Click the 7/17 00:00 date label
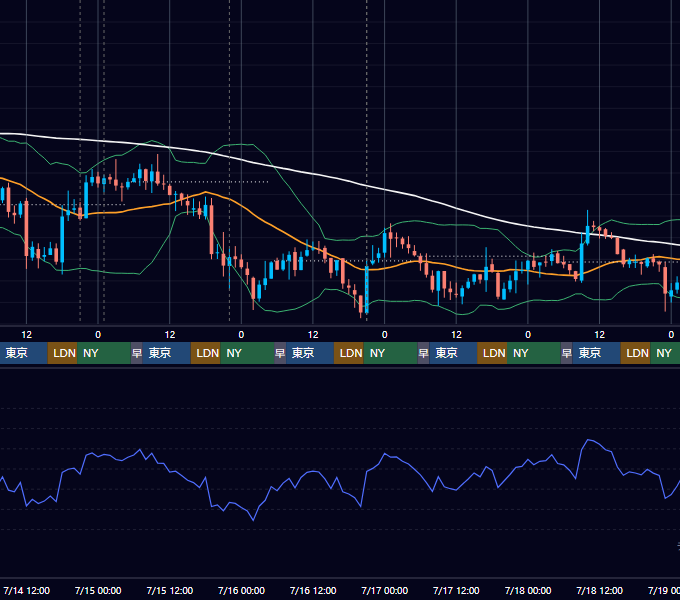Image resolution: width=680 pixels, height=600 pixels. click(x=385, y=590)
